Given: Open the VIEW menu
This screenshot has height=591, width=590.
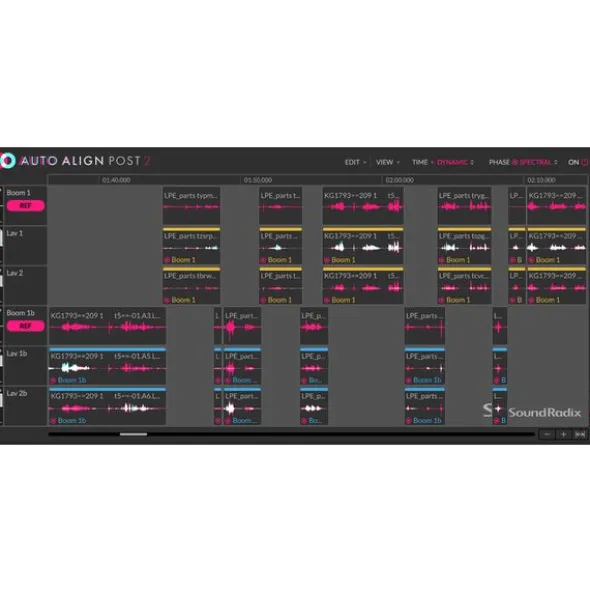Looking at the screenshot, I should [x=388, y=162].
